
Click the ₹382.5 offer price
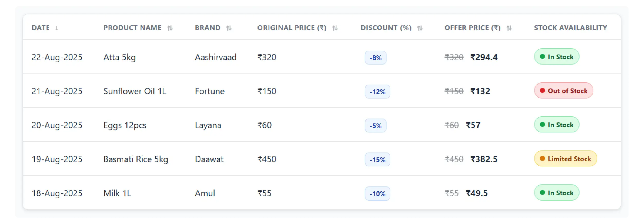(x=484, y=159)
